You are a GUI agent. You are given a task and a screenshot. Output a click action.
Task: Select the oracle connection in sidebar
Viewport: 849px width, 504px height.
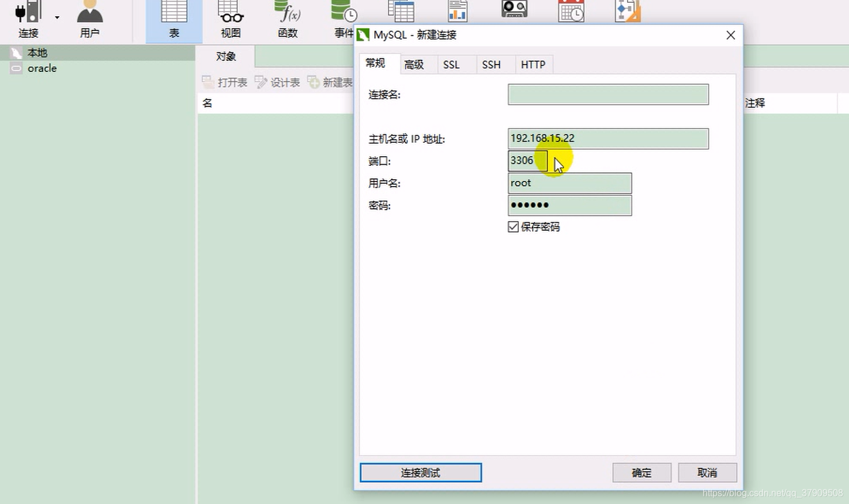tap(42, 69)
